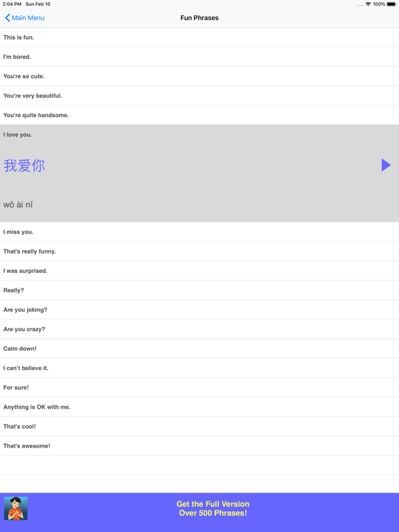Viewport: 399px width, 532px height.
Task: Select the phrase Are you crazy?
Action: coord(199,329)
